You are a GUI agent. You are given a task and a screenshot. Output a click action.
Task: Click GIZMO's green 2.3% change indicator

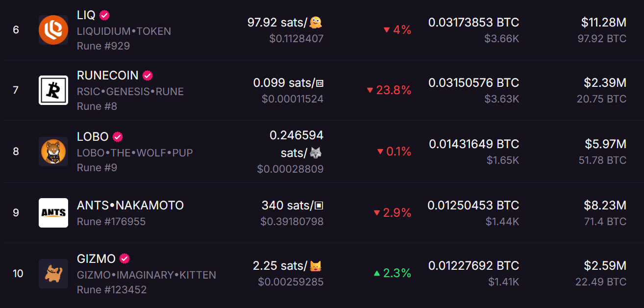point(393,273)
